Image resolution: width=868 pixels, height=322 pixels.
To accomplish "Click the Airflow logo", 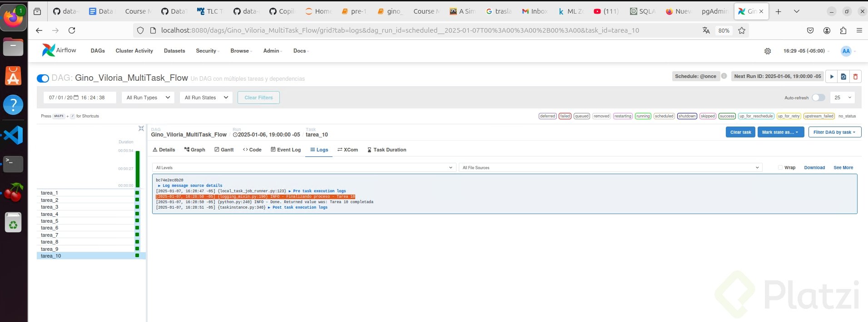I will click(x=59, y=50).
